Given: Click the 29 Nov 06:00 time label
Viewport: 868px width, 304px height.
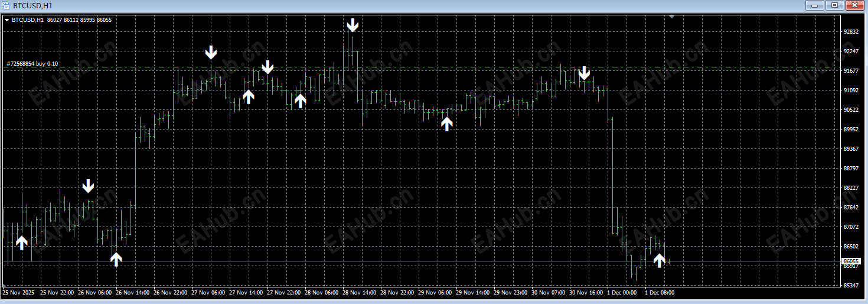Looking at the screenshot, I should coord(435,293).
